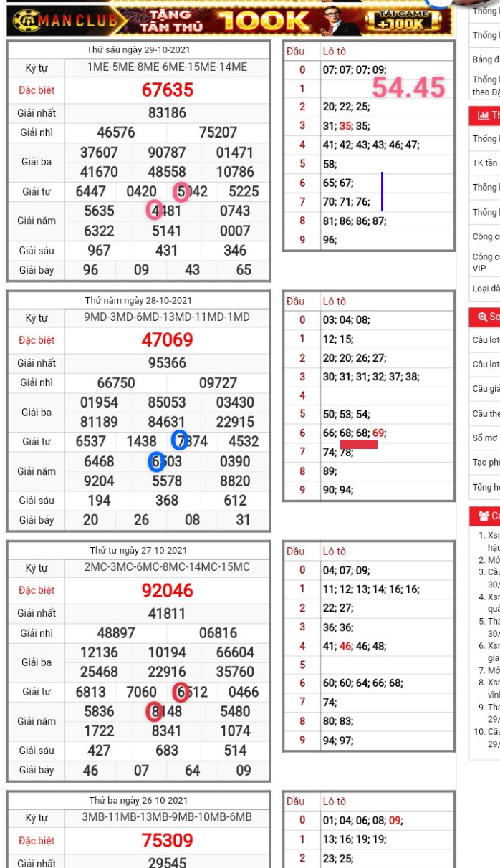This screenshot has width=500, height=868.
Task: Open the 'Loại dà…' sidebar link
Action: (486, 289)
